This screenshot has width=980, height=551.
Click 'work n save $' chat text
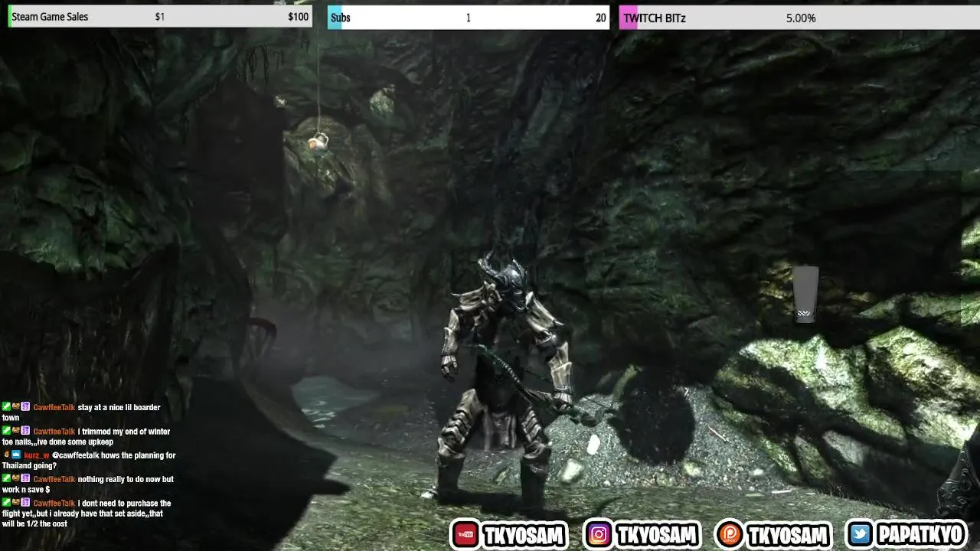[x=26, y=489]
